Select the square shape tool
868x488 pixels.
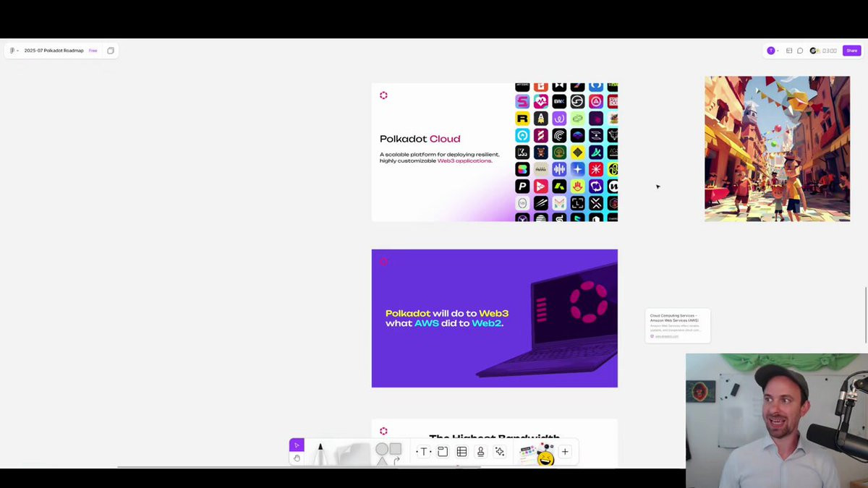[x=396, y=449]
